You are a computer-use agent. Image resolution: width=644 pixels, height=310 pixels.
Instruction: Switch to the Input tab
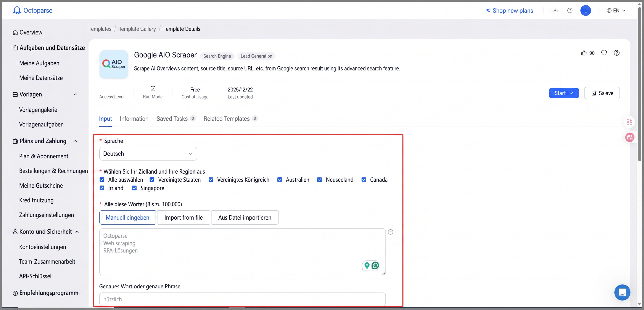[x=105, y=119]
